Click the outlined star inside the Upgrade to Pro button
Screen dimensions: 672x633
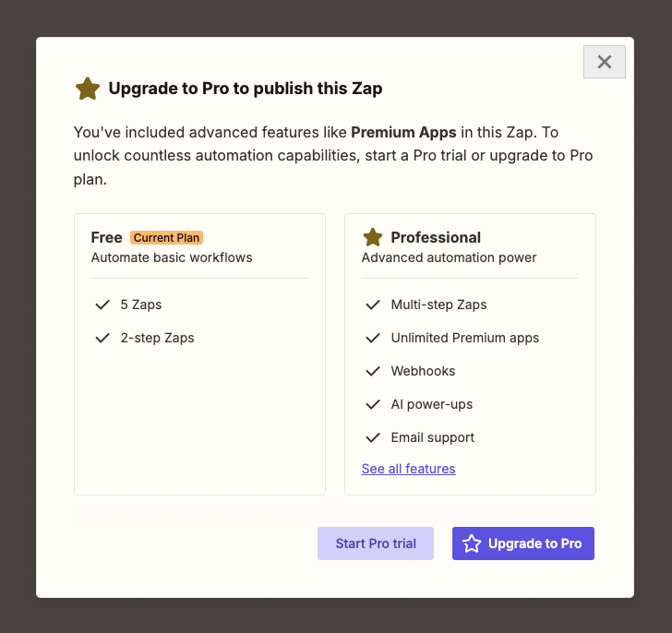coord(472,543)
